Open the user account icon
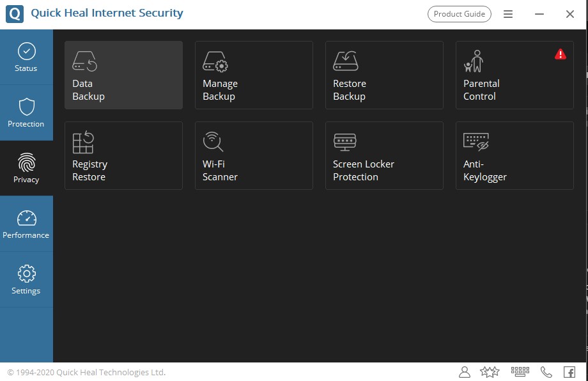 (x=465, y=371)
